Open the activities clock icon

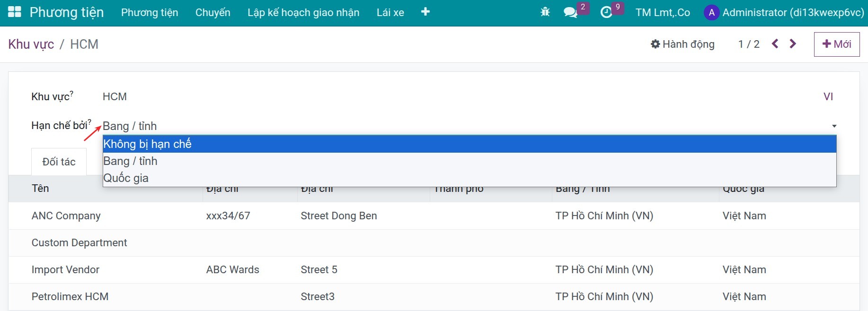[606, 12]
